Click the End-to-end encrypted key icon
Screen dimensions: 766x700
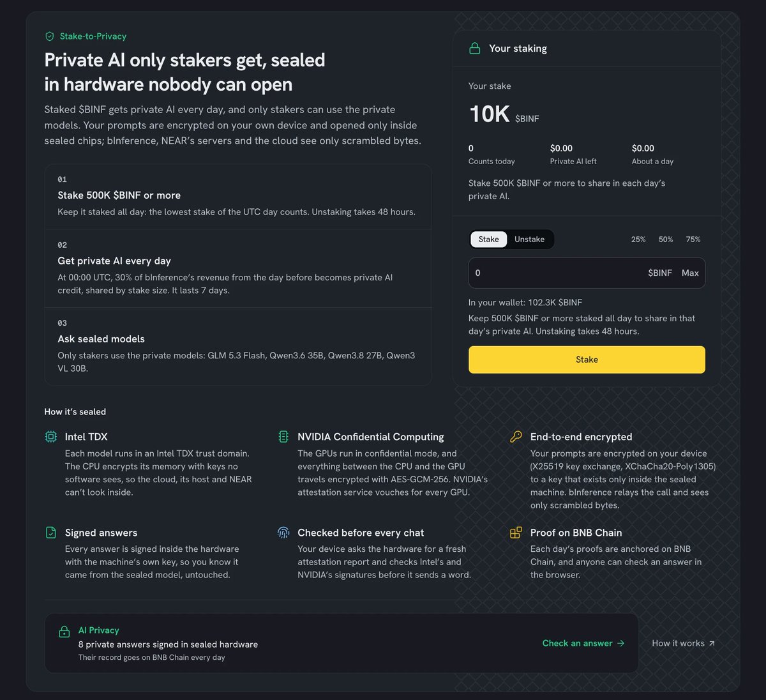[516, 437]
